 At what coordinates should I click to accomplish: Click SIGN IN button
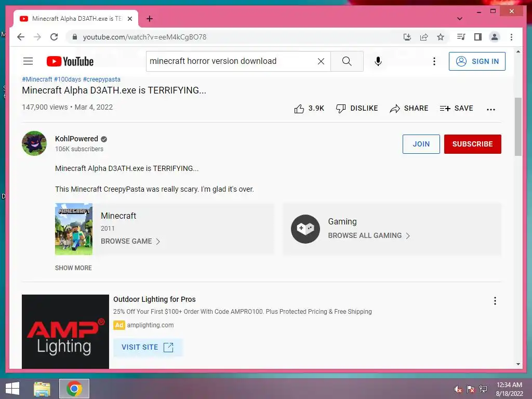click(x=477, y=61)
